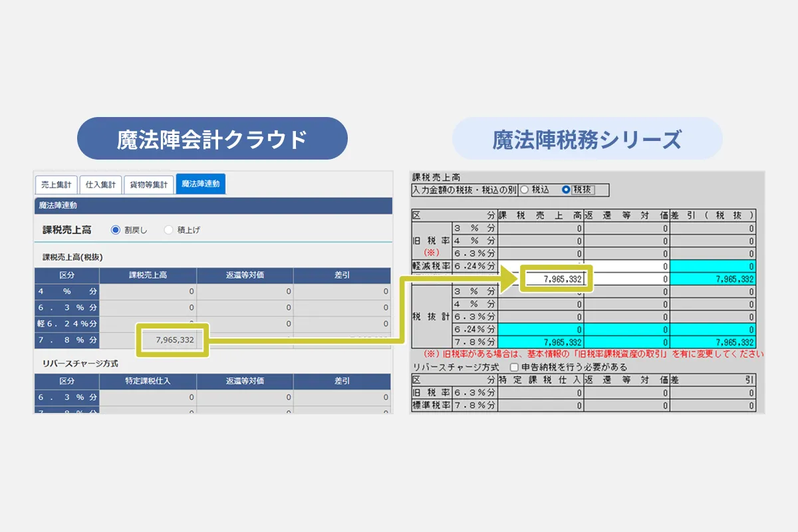
Task: Click the 魔法陣税務シリーズ pill button
Action: 587,139
